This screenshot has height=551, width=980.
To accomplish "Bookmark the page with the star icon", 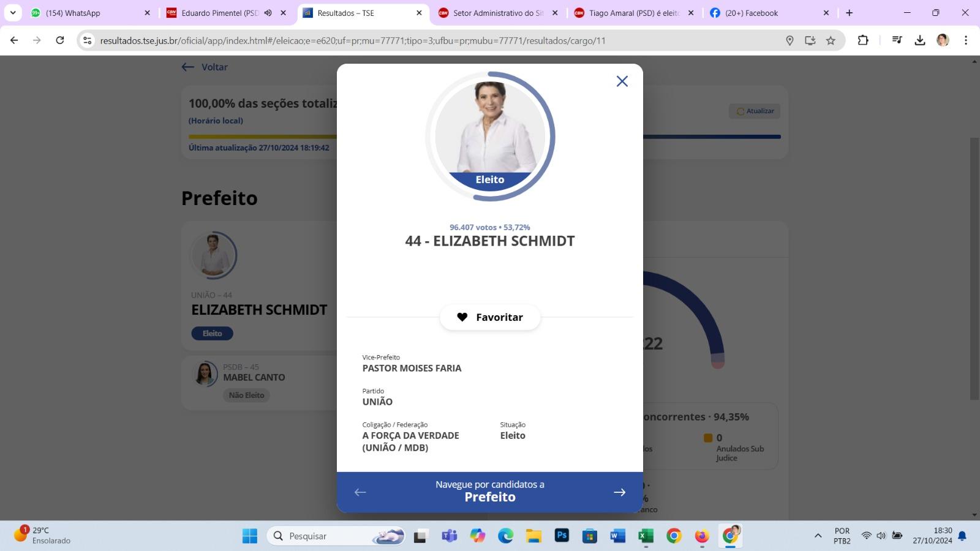I will tap(831, 40).
